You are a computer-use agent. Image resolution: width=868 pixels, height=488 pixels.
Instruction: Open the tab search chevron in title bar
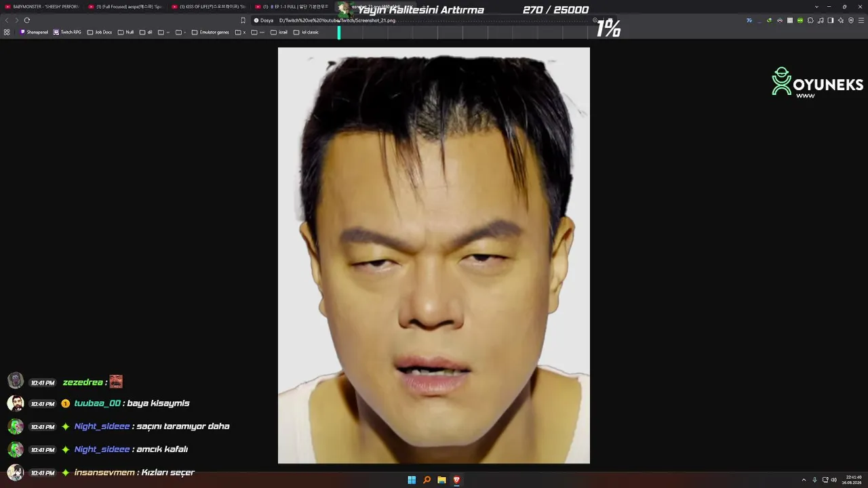pos(816,7)
